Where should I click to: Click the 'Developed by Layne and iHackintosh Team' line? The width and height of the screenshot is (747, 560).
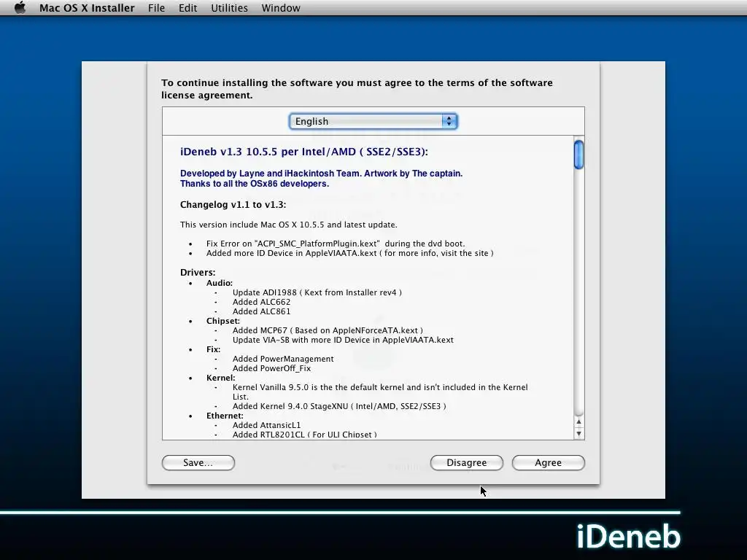321,174
